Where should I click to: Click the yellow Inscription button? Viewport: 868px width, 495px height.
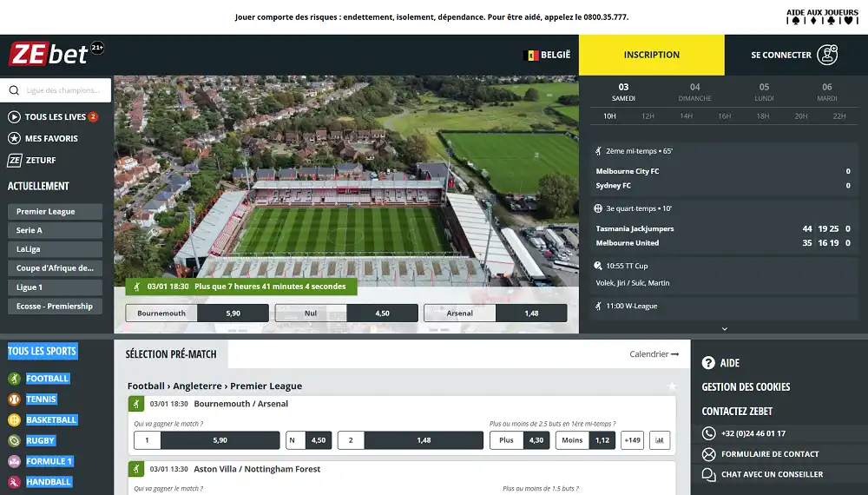[651, 55]
